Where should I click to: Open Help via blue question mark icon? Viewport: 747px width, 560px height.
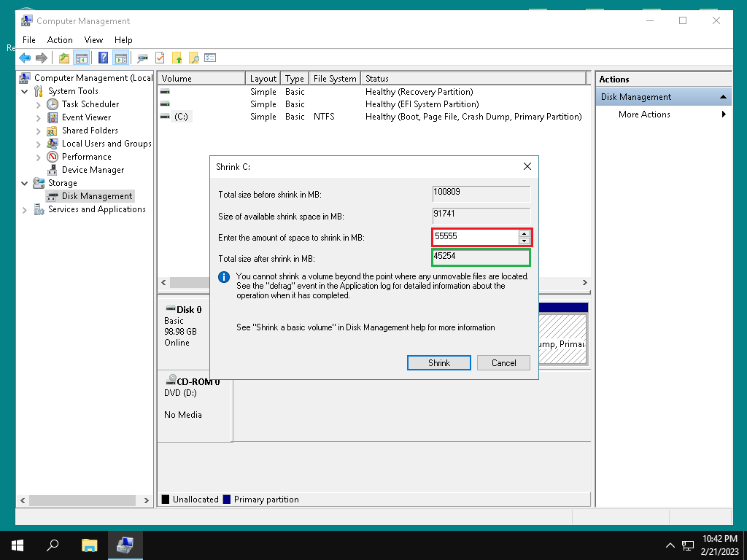pos(103,58)
